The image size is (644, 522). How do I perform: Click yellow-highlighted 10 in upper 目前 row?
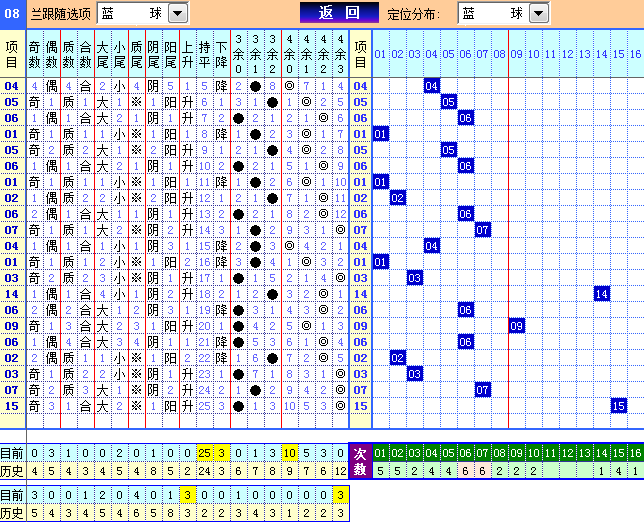(x=290, y=453)
